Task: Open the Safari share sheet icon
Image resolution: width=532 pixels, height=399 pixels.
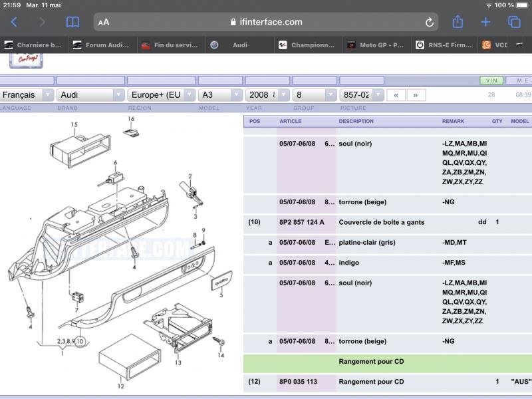Action: [458, 22]
